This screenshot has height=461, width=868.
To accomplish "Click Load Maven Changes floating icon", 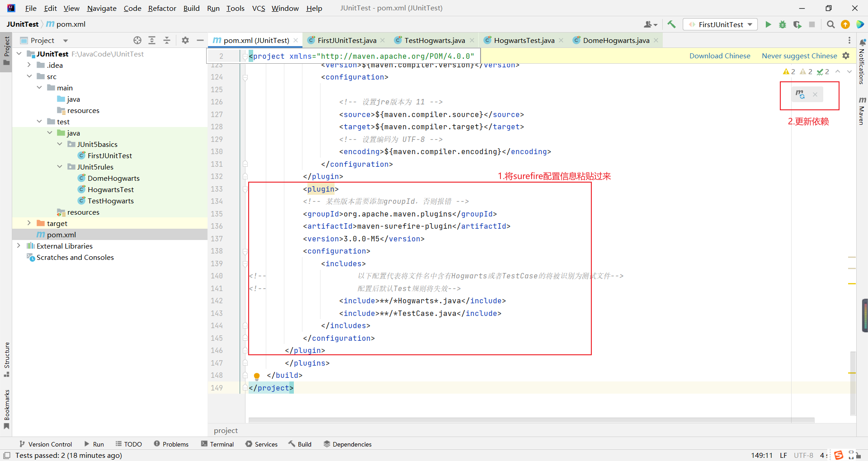I will point(800,94).
